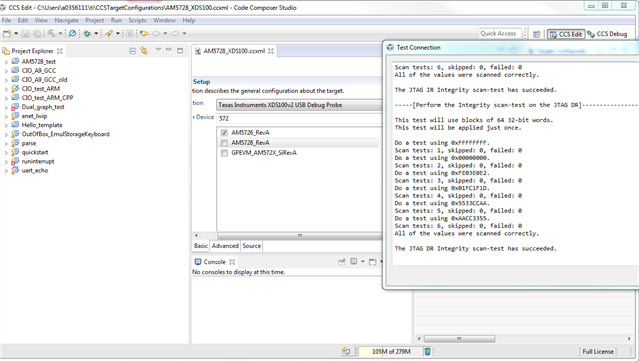Open the Connection debug probe dropdown
This screenshot has width=639, height=362.
point(300,105)
